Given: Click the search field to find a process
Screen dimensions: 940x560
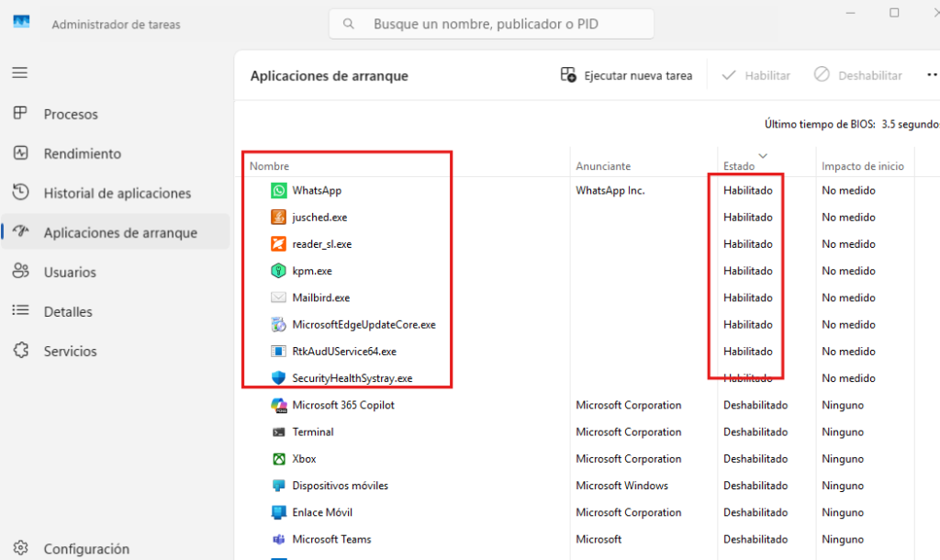Looking at the screenshot, I should (490, 24).
